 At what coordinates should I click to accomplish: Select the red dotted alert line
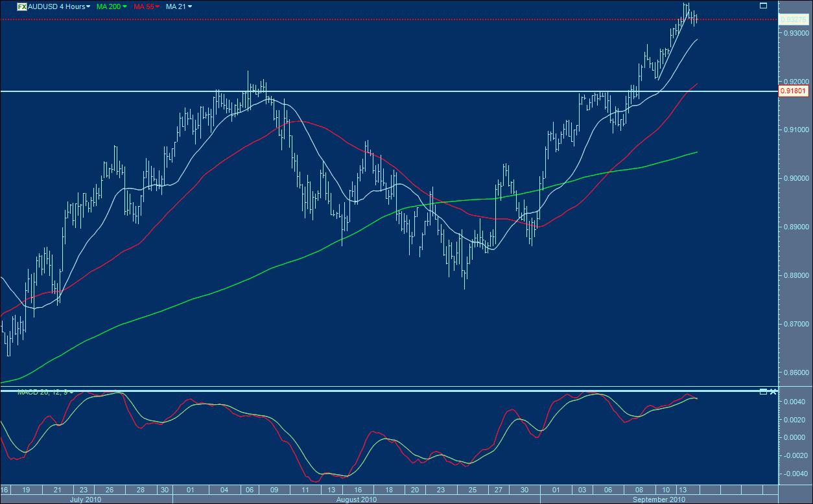[x=389, y=20]
